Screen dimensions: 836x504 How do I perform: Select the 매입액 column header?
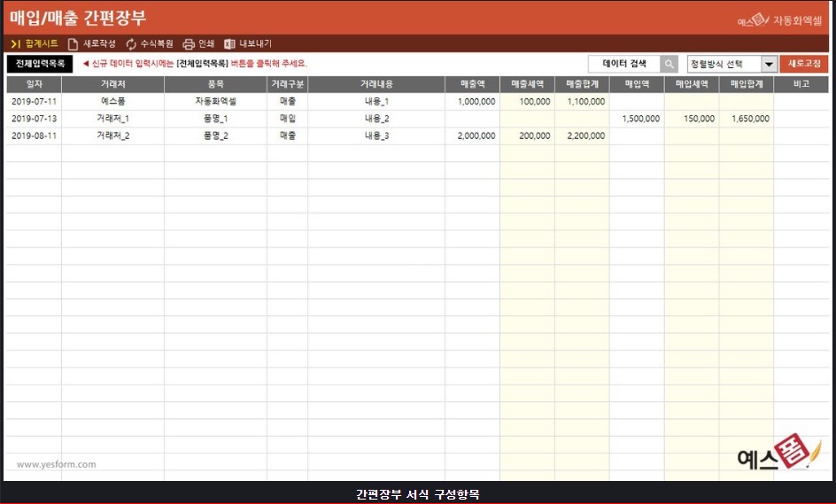click(637, 84)
